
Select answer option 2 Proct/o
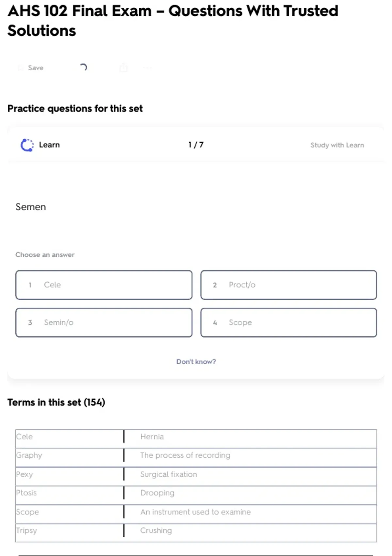point(288,285)
